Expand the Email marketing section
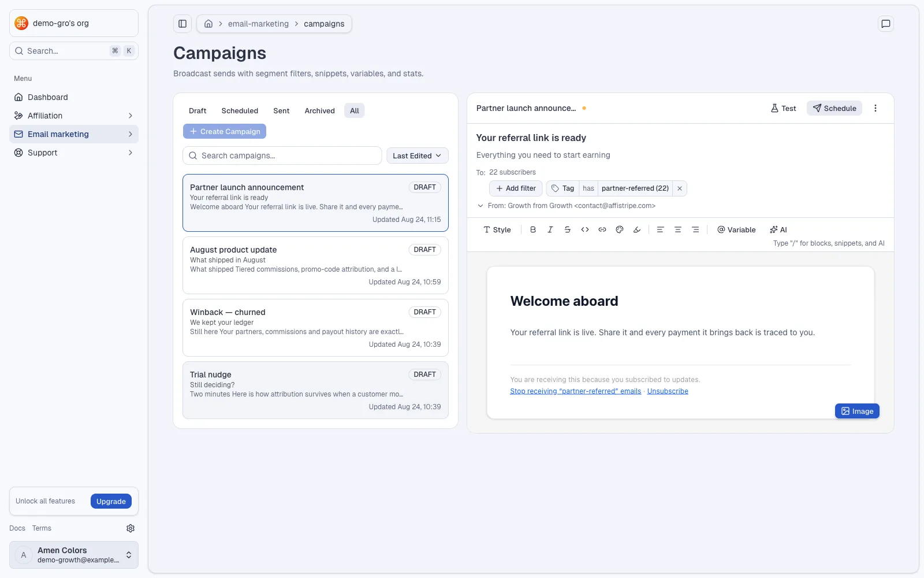 (x=74, y=134)
